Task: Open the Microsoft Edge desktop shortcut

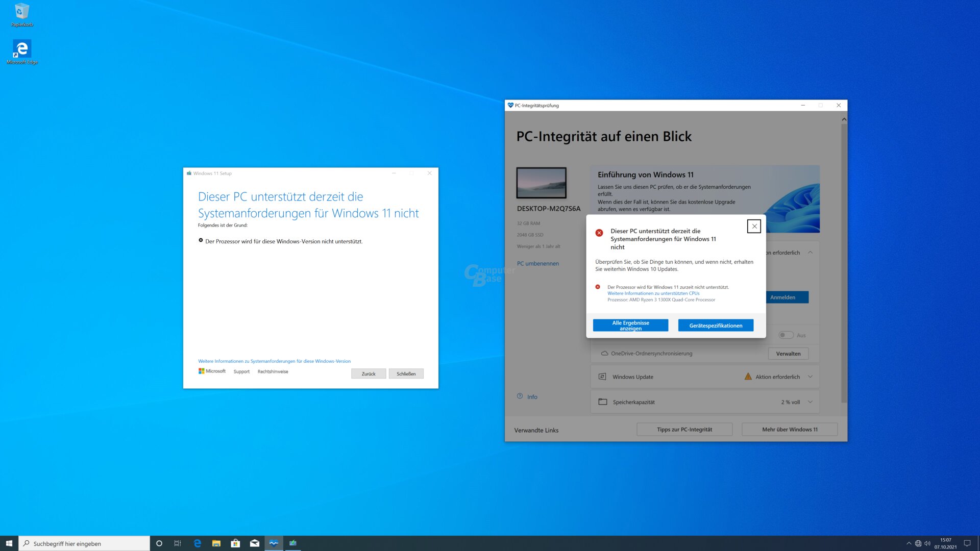Action: pyautogui.click(x=22, y=52)
